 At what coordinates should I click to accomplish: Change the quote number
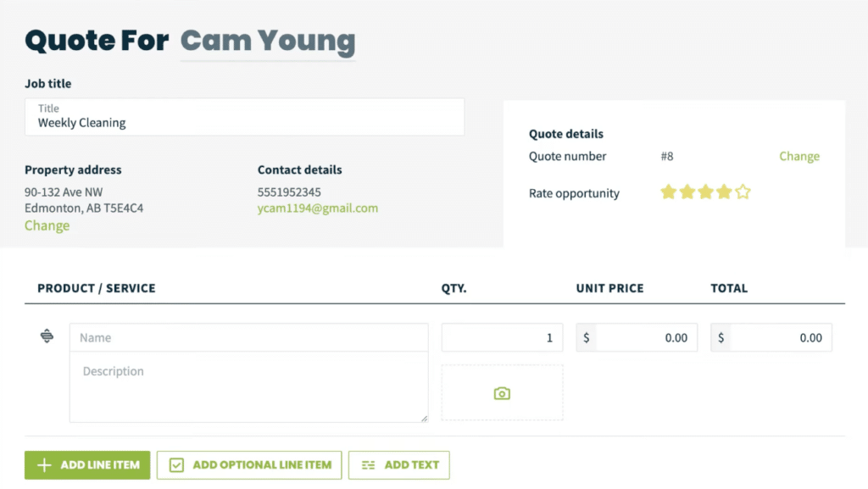coord(799,156)
